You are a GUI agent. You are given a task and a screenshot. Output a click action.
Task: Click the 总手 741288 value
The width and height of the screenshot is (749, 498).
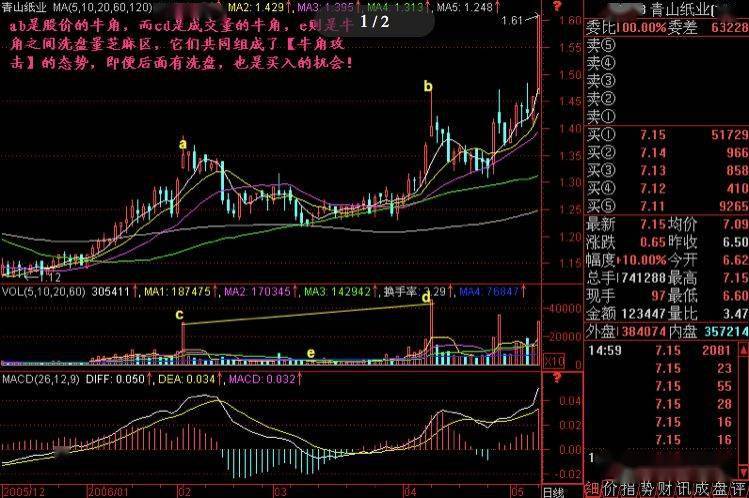coord(642,278)
